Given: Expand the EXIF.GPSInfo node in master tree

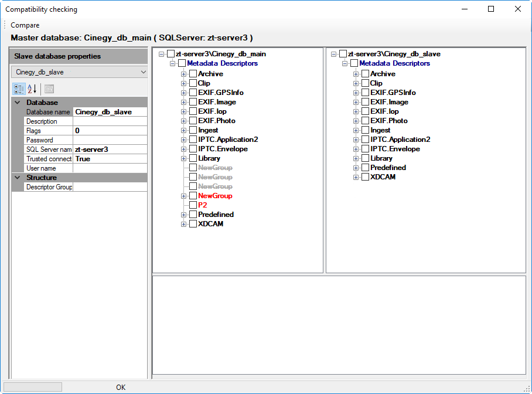Looking at the screenshot, I should pyautogui.click(x=183, y=93).
